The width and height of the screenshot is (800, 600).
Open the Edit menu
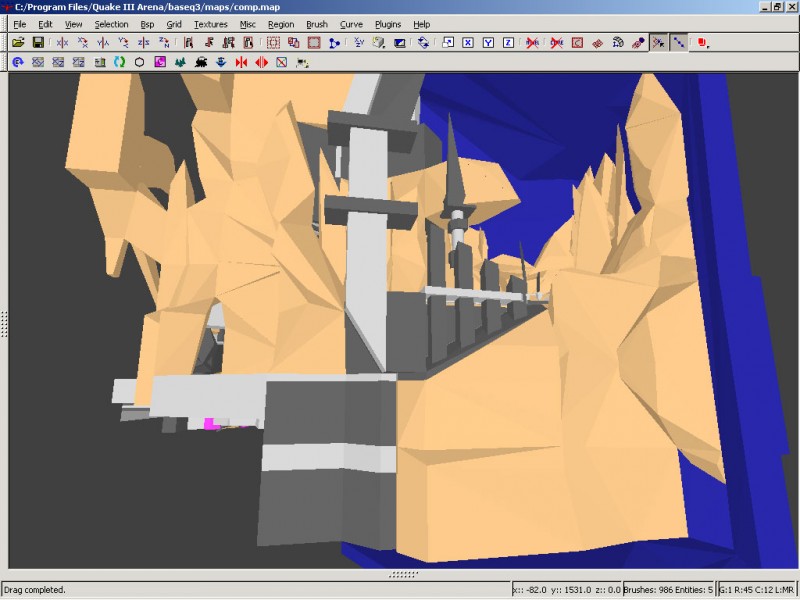[x=45, y=24]
